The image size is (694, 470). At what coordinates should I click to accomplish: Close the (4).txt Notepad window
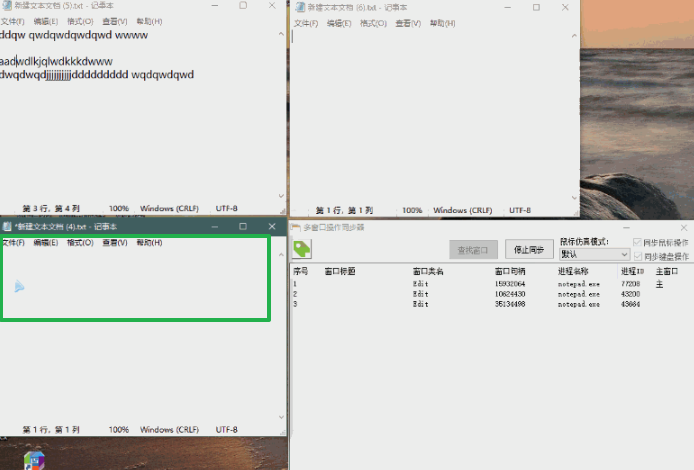click(272, 227)
